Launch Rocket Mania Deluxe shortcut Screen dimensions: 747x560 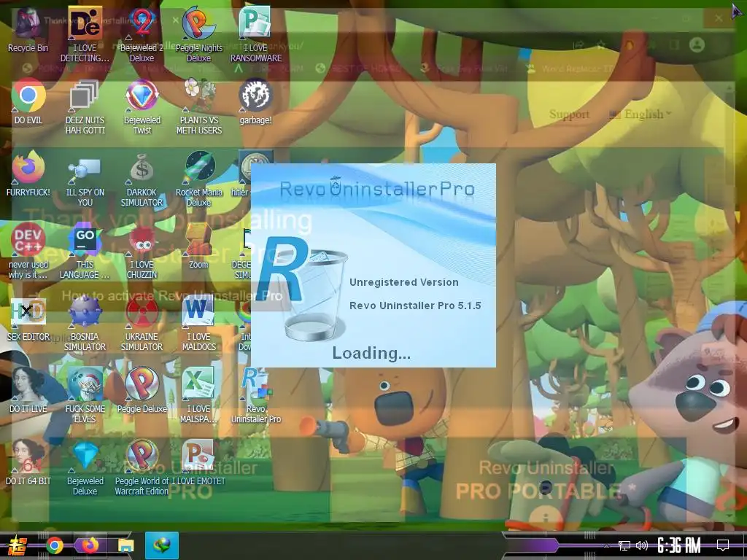[198, 179]
